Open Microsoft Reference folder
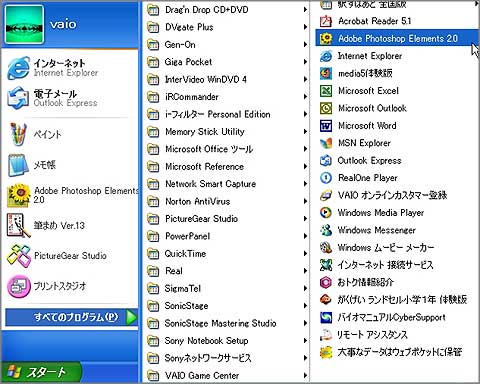Image resolution: width=480 pixels, height=384 pixels. point(227,166)
